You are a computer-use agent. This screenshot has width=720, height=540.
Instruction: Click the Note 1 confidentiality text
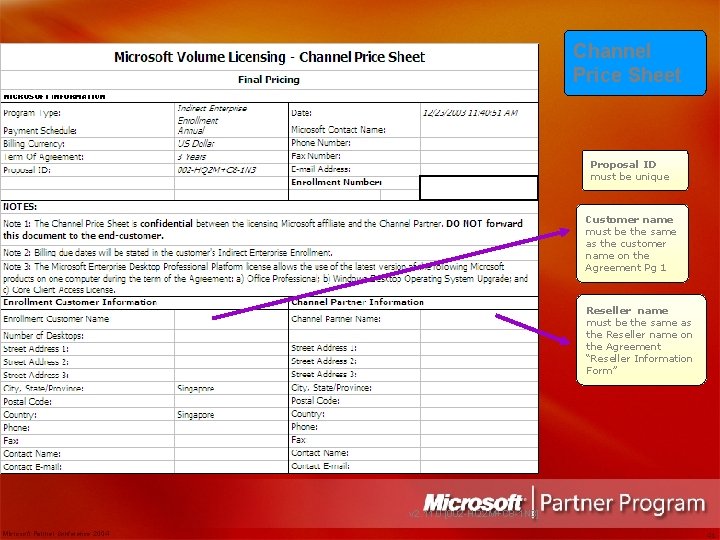pos(263,230)
